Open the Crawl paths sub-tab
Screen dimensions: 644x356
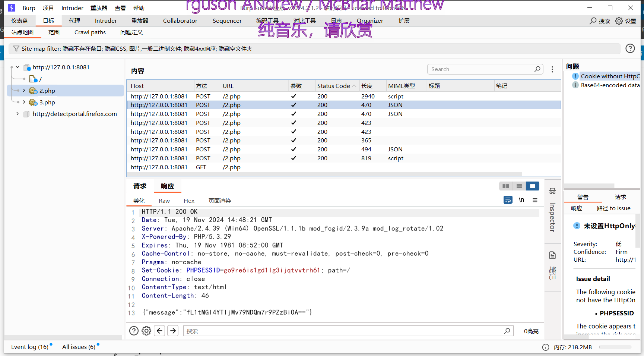pos(90,32)
